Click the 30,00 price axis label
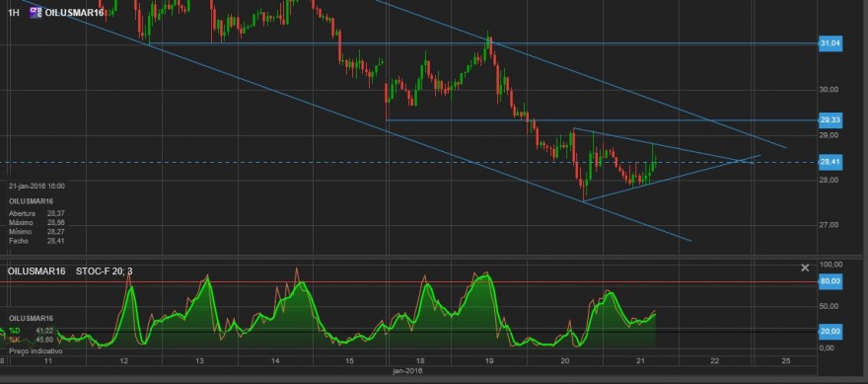Image resolution: width=868 pixels, height=384 pixels. coord(830,90)
